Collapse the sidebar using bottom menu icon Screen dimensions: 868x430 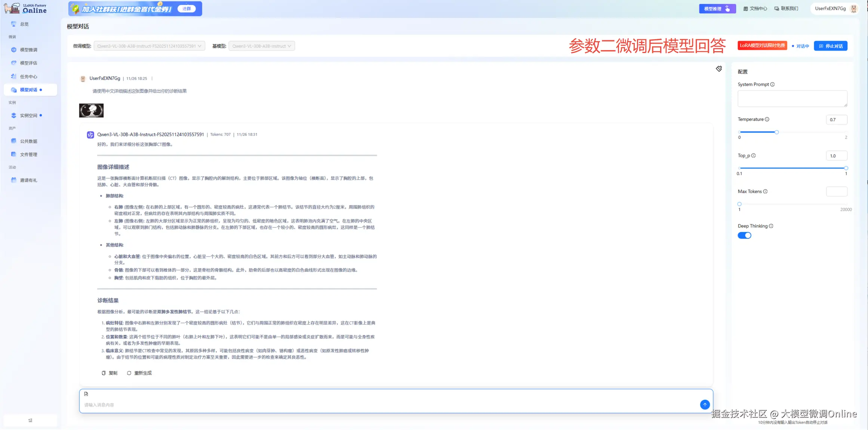pos(30,420)
